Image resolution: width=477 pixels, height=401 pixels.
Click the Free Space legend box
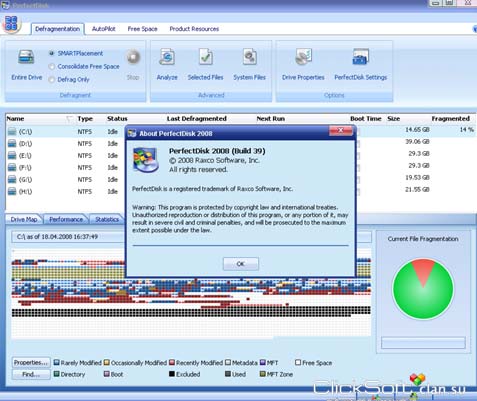click(298, 362)
